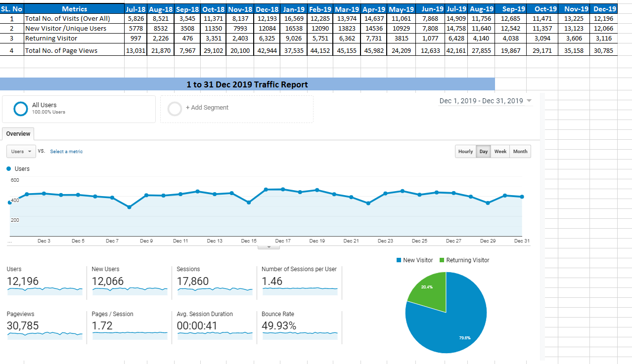Click the Sessions sparkline under 17,860
This screenshot has height=364, width=632.
215,291
